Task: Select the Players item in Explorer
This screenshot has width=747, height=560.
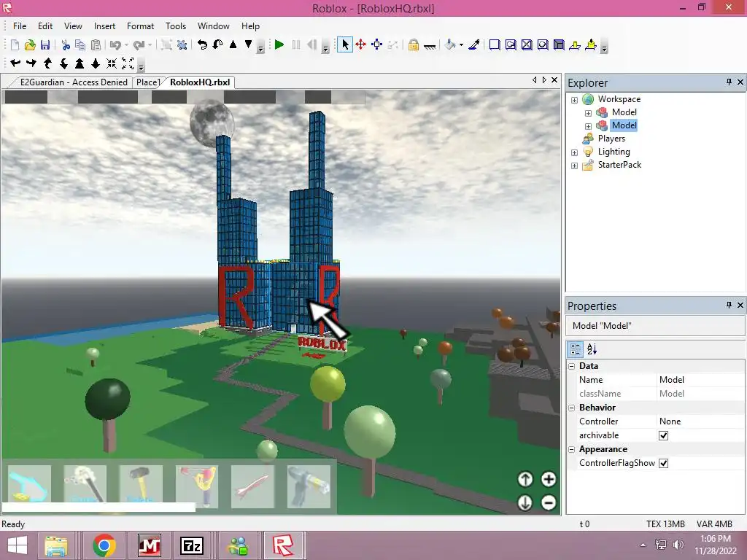Action: [x=611, y=139]
